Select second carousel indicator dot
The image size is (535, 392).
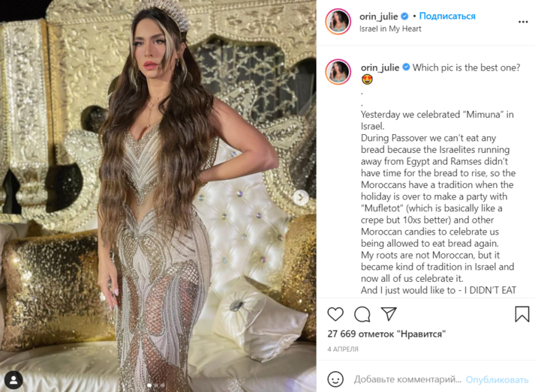[x=156, y=385]
